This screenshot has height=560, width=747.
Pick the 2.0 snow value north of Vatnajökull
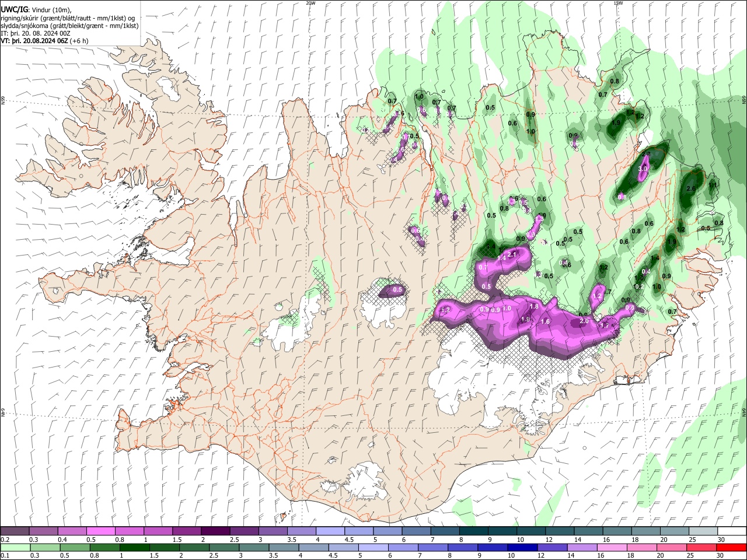(x=584, y=321)
